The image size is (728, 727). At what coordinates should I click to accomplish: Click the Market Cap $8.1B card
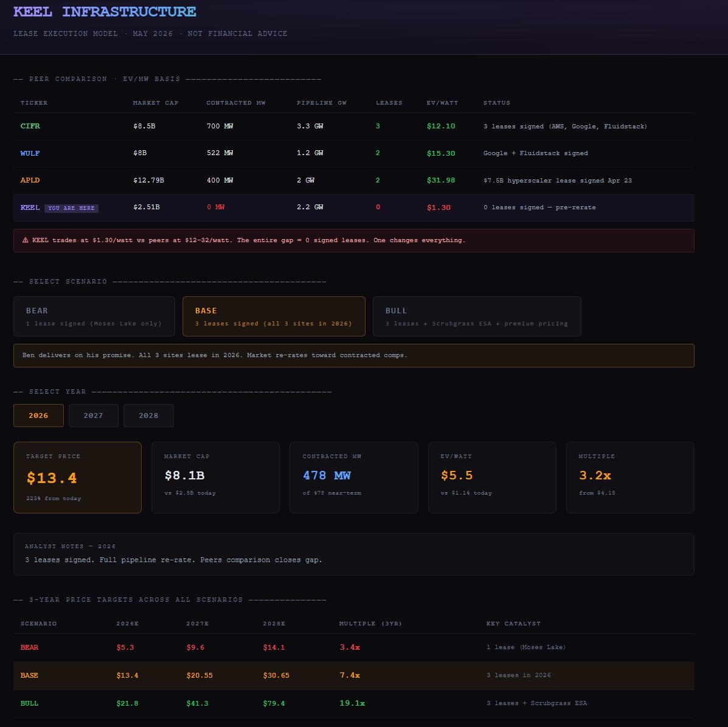215,478
